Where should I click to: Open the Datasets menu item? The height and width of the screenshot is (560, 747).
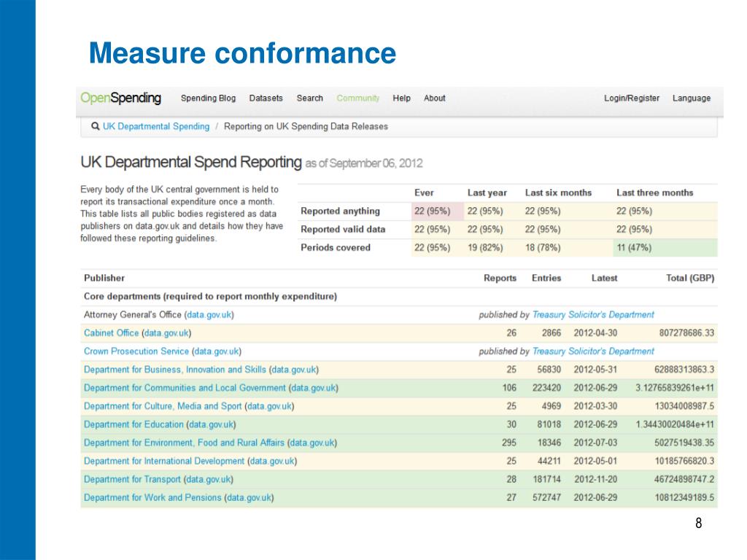266,98
